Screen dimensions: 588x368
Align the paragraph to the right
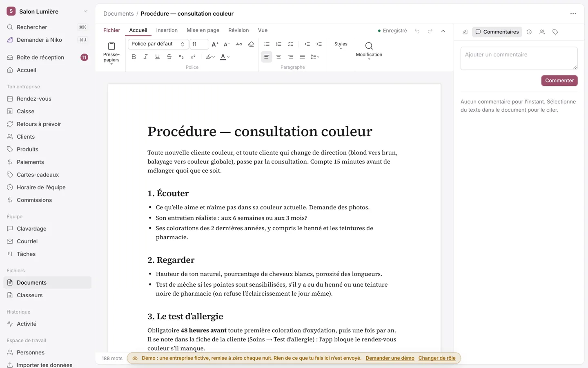[290, 57]
